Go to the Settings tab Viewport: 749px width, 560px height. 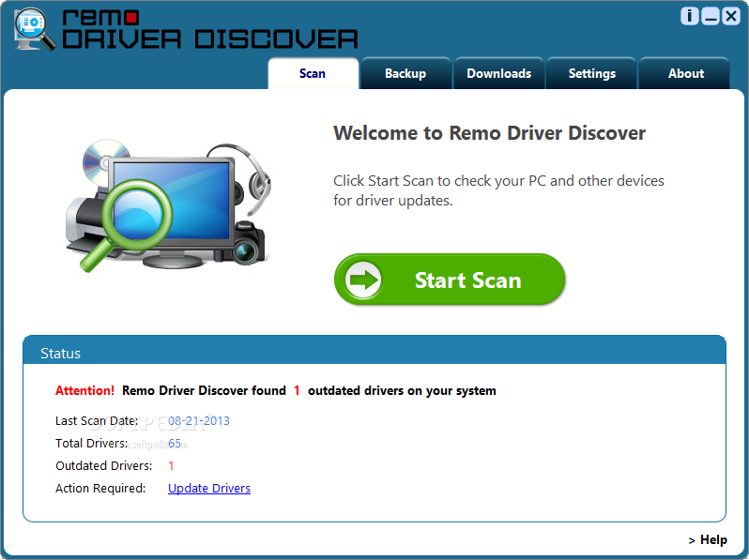591,73
